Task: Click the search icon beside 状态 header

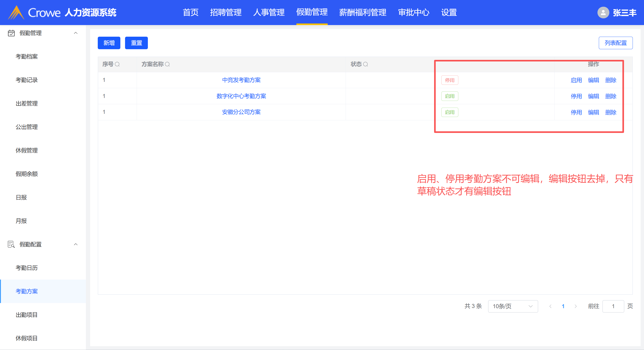Action: click(366, 64)
